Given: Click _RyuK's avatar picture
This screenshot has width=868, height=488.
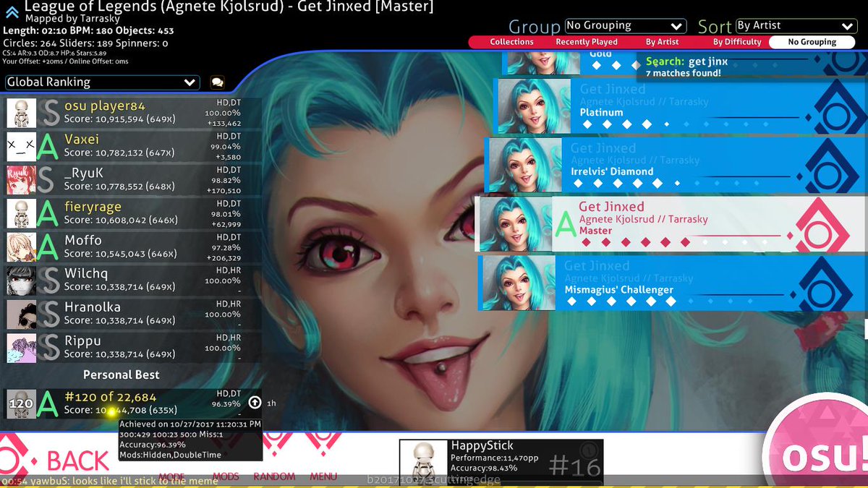Looking at the screenshot, I should pos(21,180).
